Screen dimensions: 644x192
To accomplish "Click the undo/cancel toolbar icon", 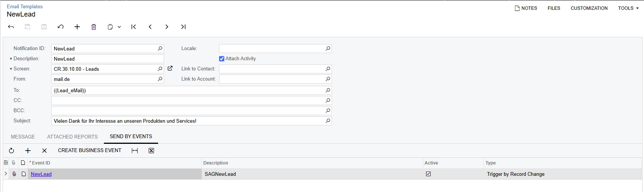I will coord(61,27).
